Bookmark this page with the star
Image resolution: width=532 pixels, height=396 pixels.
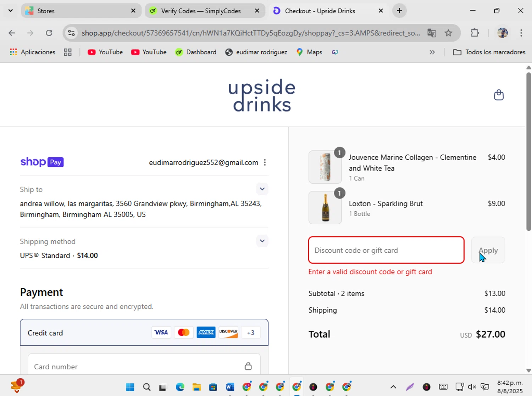448,33
